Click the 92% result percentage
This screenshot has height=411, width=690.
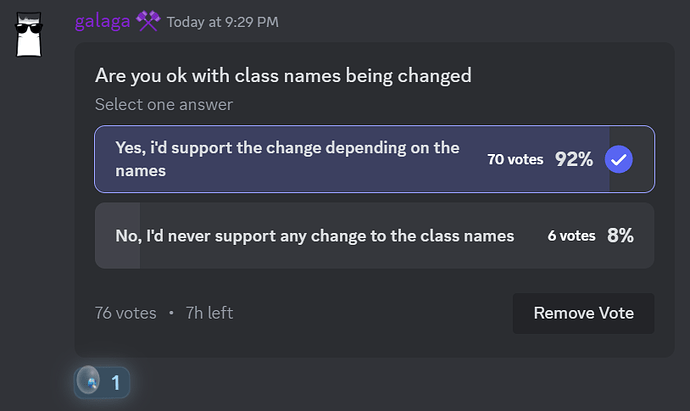(x=574, y=159)
